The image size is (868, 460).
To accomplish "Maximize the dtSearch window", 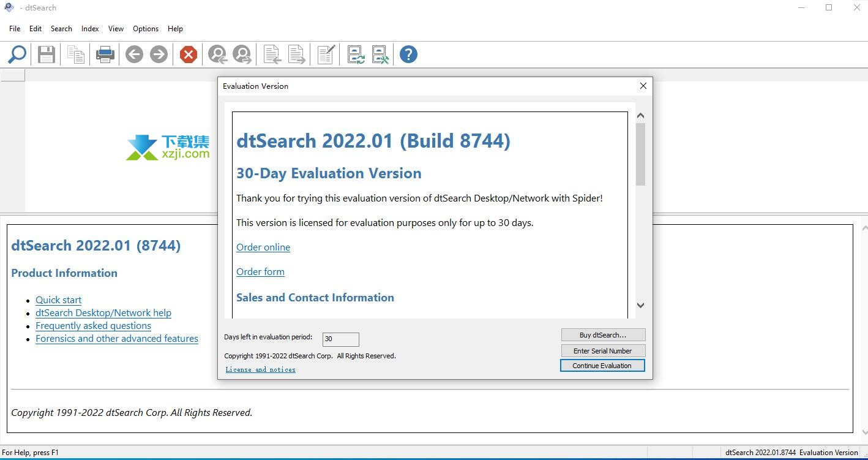I will [829, 7].
